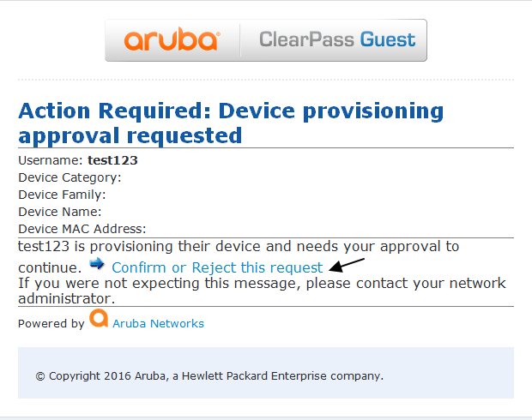Click the blue arrow icon before Confirm link
The height and width of the screenshot is (420, 532).
(x=97, y=263)
